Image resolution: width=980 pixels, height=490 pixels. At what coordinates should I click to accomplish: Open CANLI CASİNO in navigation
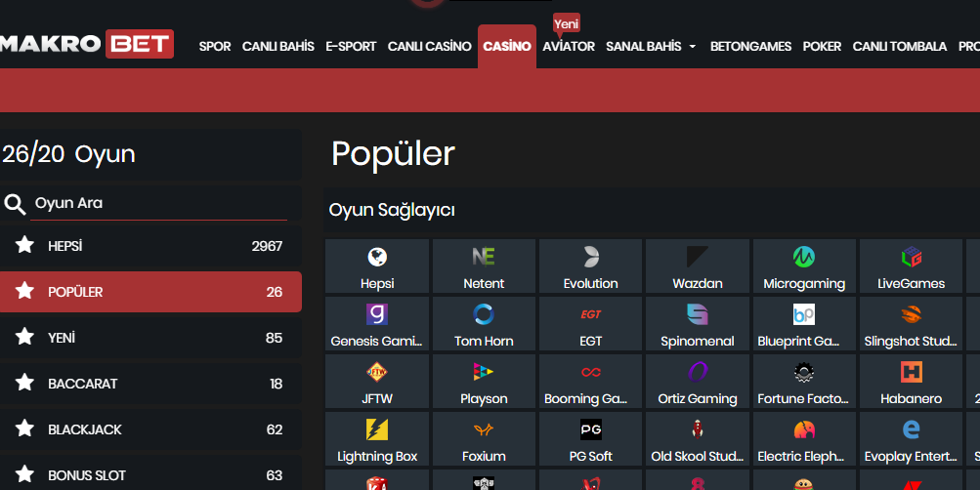[x=429, y=46]
